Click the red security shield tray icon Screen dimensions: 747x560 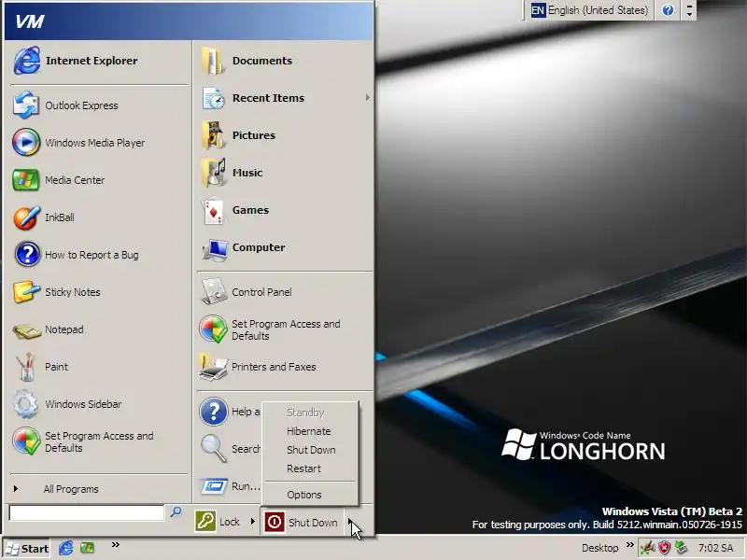pos(664,548)
